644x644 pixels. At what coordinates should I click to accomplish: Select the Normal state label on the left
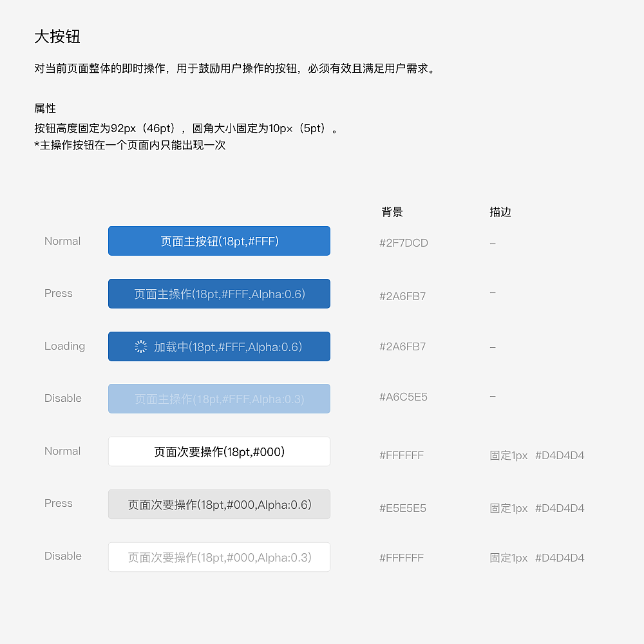[62, 241]
